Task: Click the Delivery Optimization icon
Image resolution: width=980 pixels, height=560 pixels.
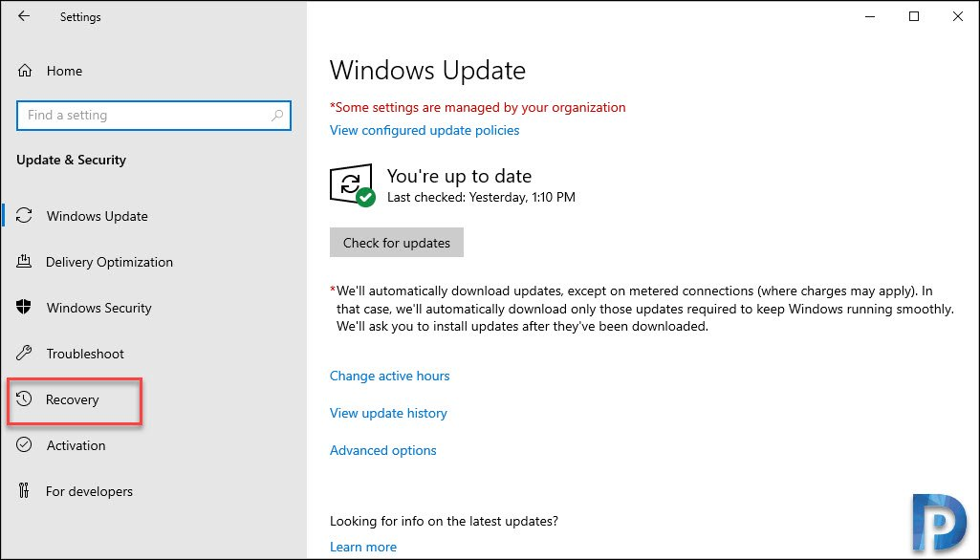Action: pyautogui.click(x=24, y=261)
